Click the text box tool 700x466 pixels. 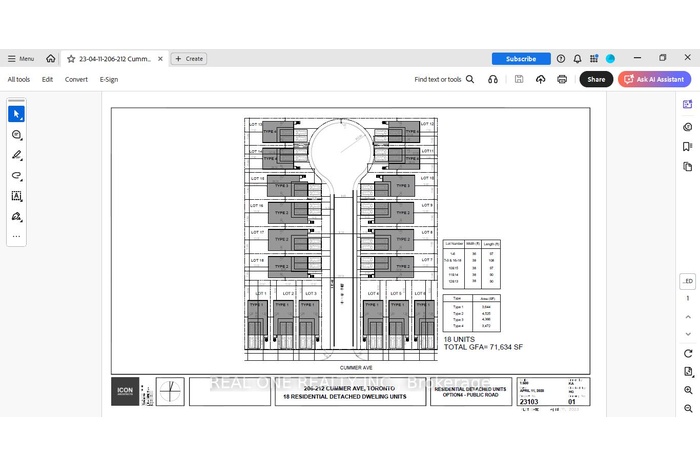[17, 196]
